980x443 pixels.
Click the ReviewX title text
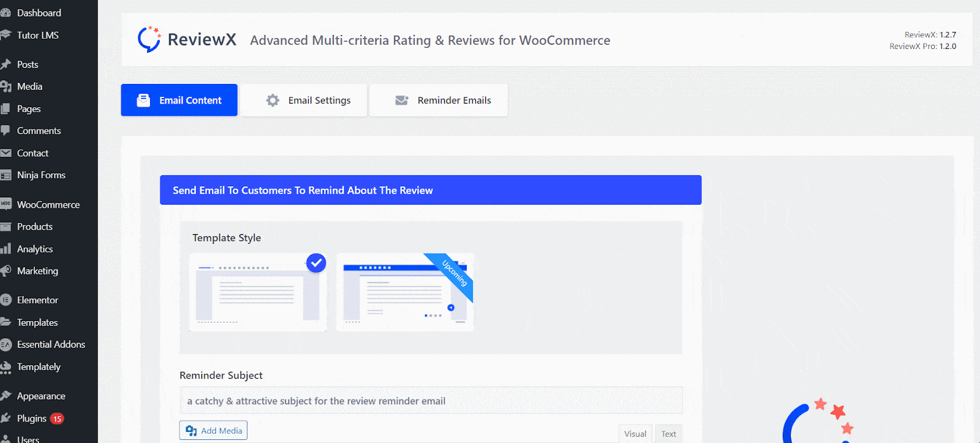point(202,39)
